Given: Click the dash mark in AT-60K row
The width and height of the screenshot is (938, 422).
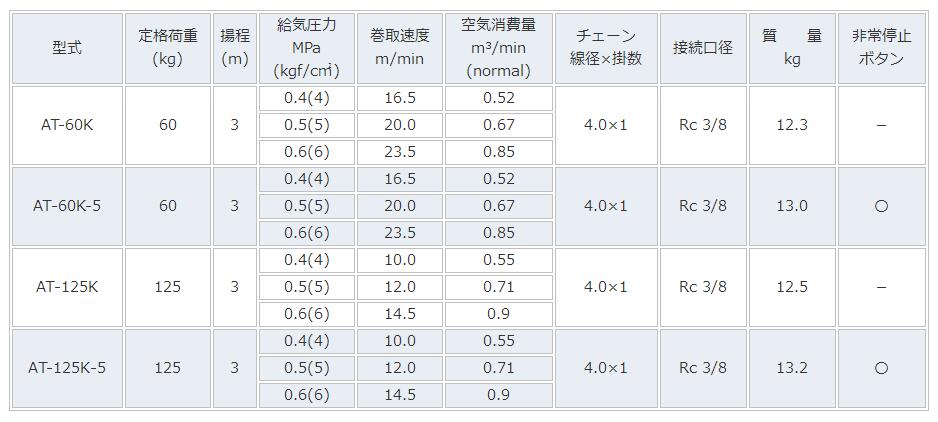Looking at the screenshot, I should point(881,125).
